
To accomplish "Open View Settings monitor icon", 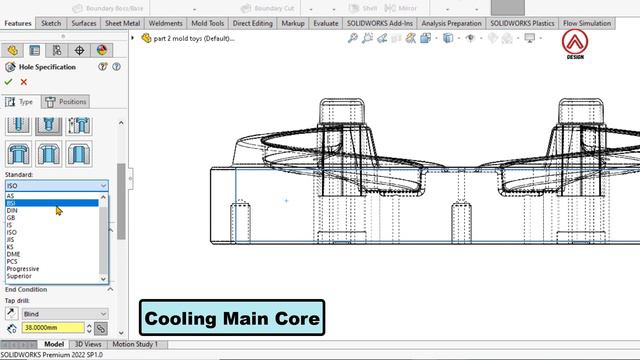I will point(529,38).
